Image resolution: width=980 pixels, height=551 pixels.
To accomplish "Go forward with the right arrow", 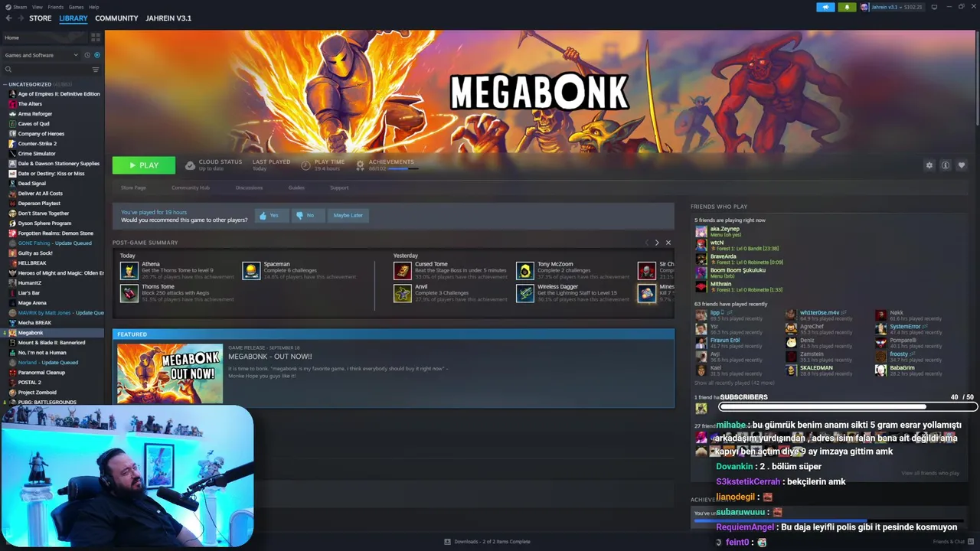I will (20, 18).
